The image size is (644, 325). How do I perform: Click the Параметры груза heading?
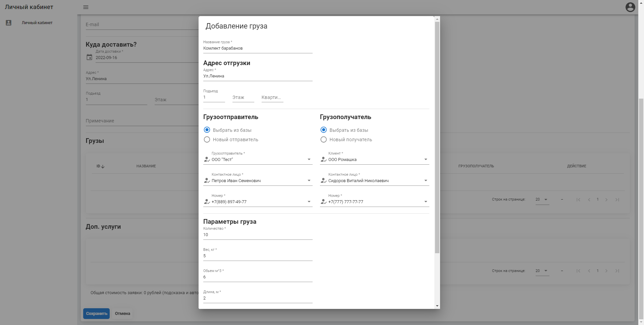point(230,222)
